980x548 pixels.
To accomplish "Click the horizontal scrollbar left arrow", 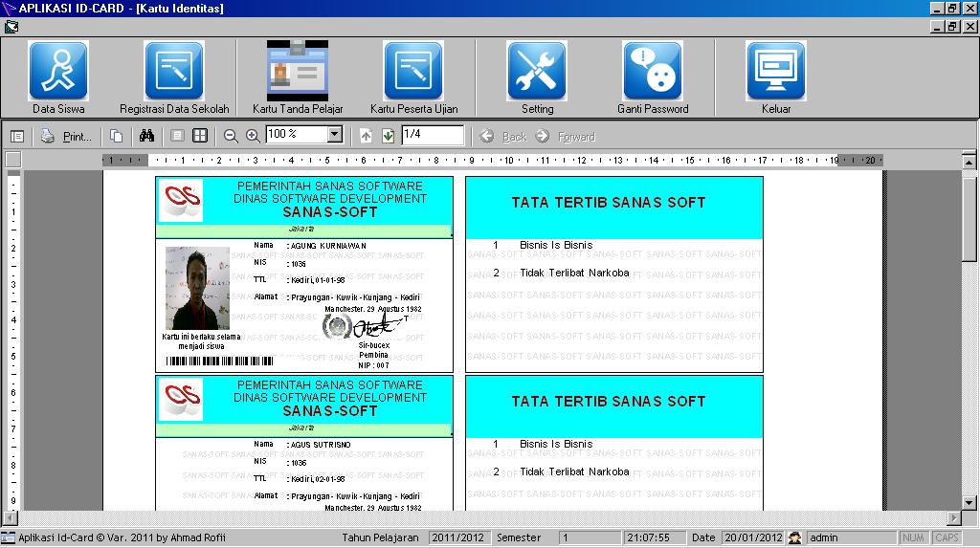I will pyautogui.click(x=10, y=518).
